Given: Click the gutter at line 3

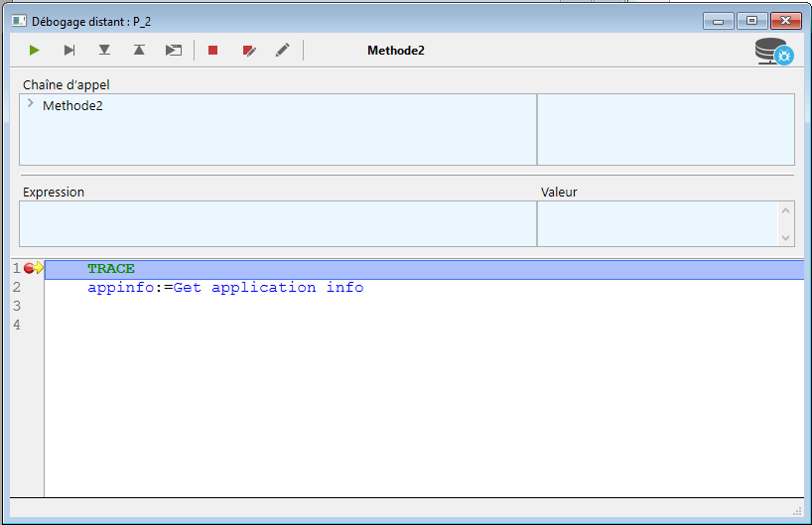Looking at the screenshot, I should (x=29, y=307).
